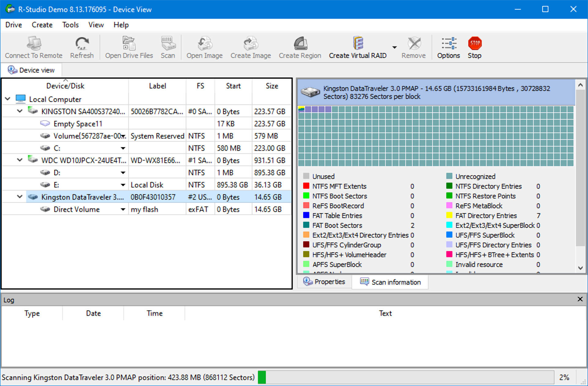Switch to the Scan information tab

pos(390,282)
